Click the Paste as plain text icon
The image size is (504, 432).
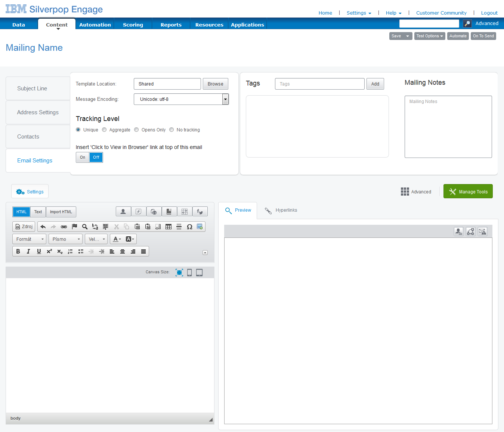[137, 227]
